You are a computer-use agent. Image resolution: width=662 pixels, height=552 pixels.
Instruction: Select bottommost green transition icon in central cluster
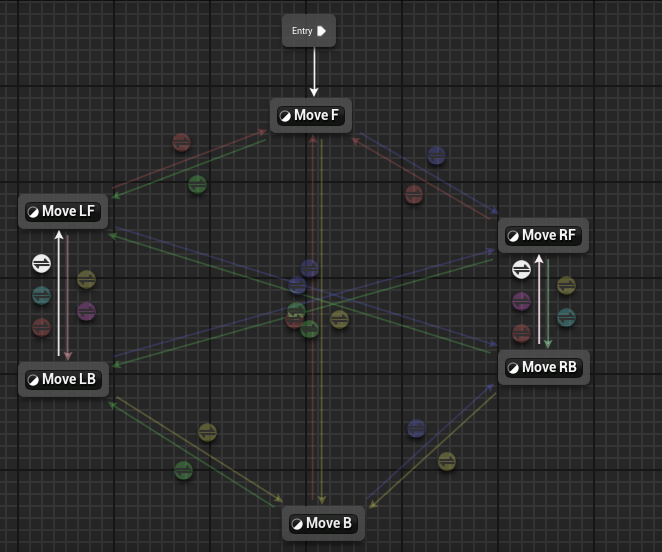[x=309, y=329]
